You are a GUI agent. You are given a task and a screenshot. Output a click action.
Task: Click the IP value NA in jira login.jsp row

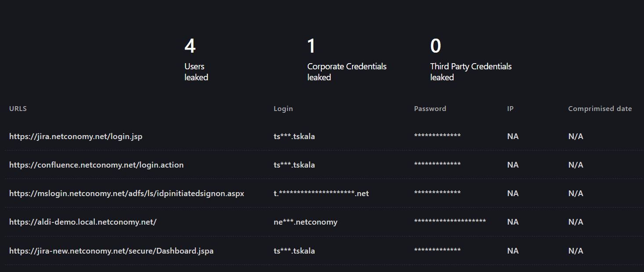pyautogui.click(x=513, y=136)
